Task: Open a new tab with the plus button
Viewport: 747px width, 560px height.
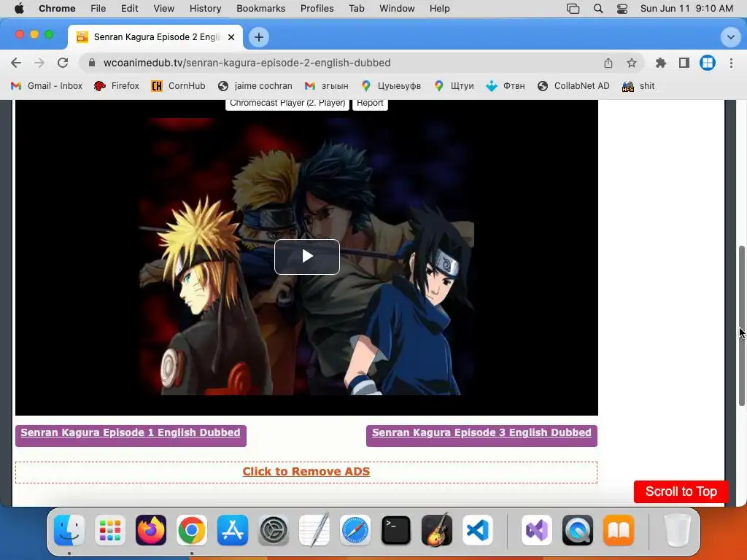Action: [259, 37]
